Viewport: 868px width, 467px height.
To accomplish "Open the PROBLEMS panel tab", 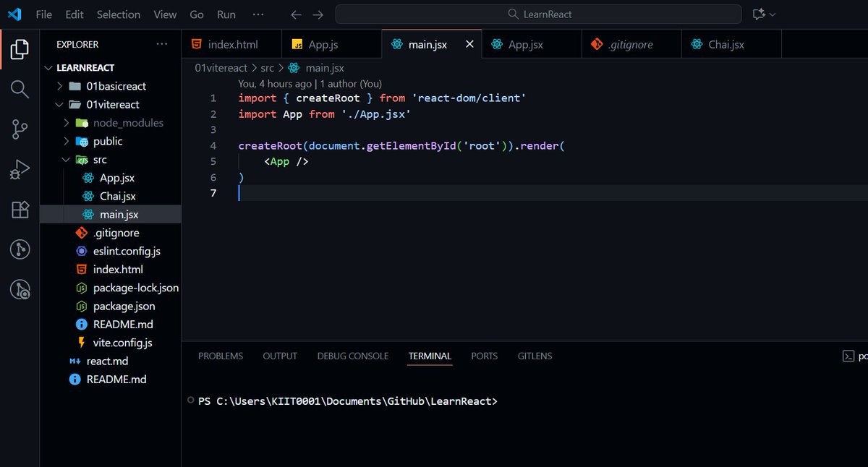I will 221,356.
